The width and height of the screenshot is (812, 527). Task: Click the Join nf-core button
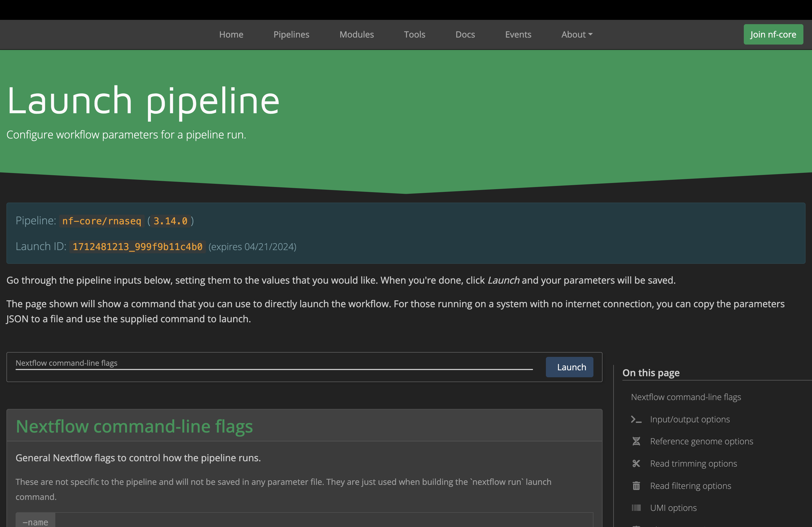tap(773, 34)
